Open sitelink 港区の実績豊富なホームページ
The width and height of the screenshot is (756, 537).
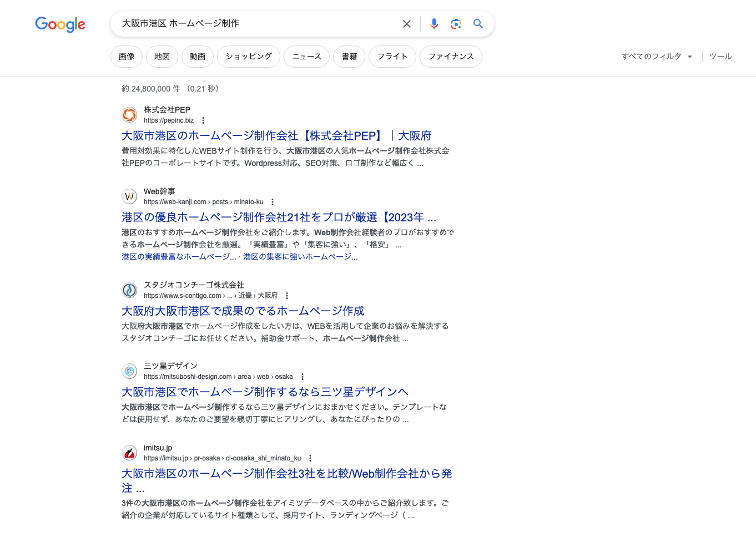click(179, 257)
